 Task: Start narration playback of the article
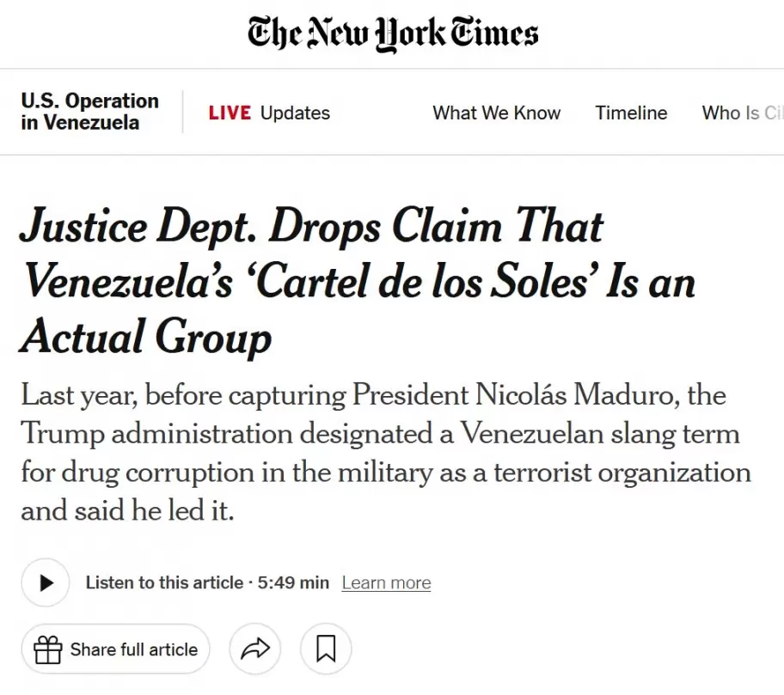pyautogui.click(x=45, y=582)
